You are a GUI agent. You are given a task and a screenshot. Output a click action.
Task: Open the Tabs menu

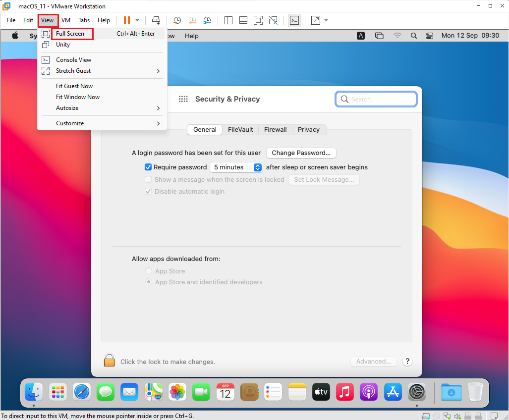(x=84, y=20)
